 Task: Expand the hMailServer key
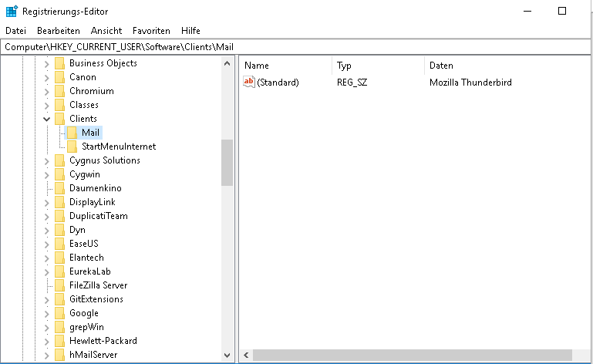pos(46,356)
